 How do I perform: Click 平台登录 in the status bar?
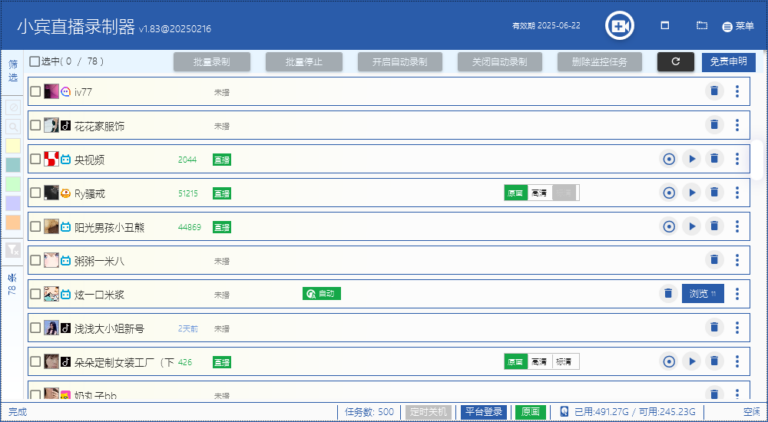tap(483, 411)
